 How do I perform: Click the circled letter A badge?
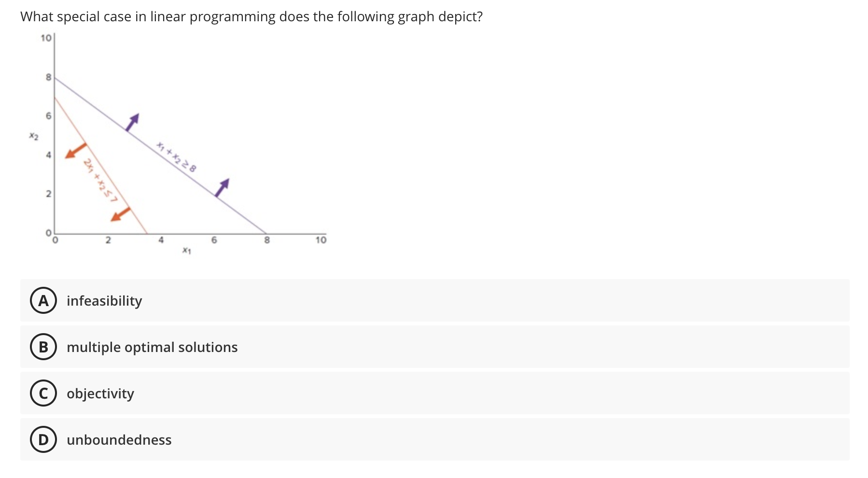tap(43, 301)
